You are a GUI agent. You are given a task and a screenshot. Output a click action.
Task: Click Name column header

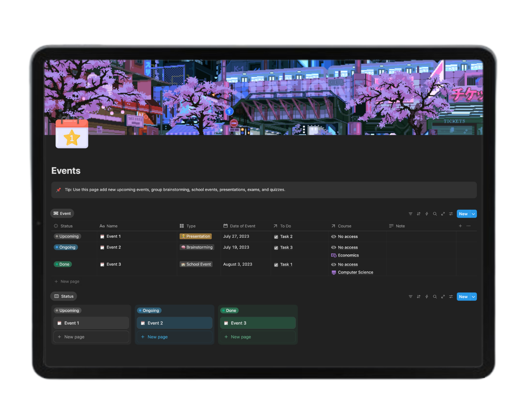tap(109, 226)
